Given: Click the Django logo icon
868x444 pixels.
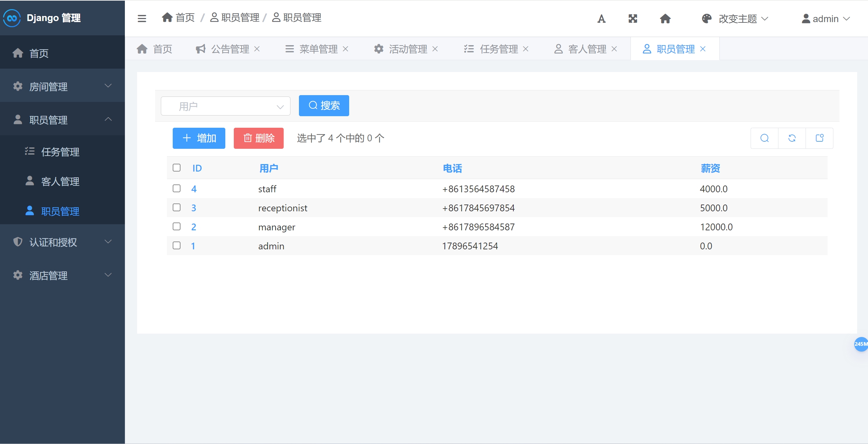Looking at the screenshot, I should 12,18.
